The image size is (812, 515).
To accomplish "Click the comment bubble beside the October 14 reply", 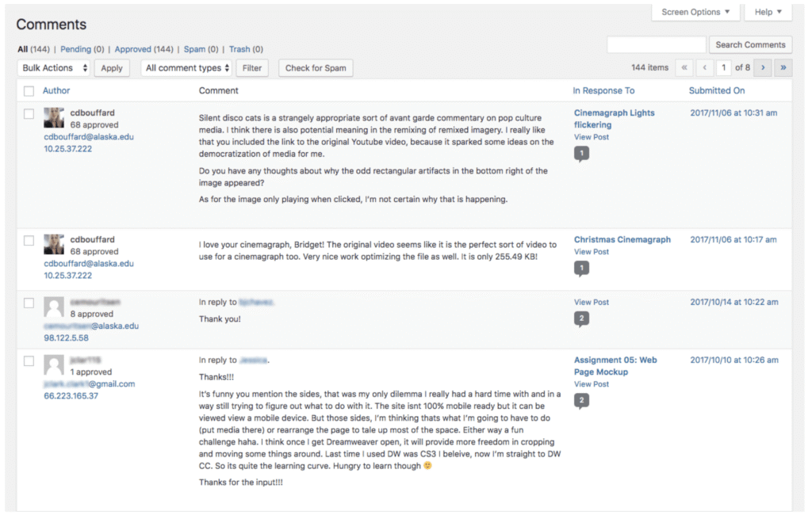I will coord(582,319).
